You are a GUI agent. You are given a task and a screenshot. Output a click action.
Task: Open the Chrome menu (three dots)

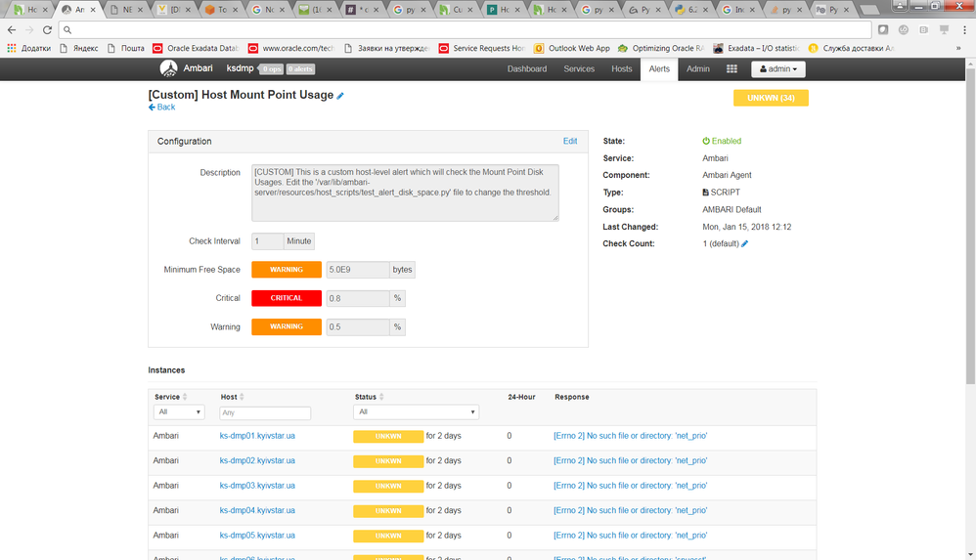pyautogui.click(x=965, y=30)
